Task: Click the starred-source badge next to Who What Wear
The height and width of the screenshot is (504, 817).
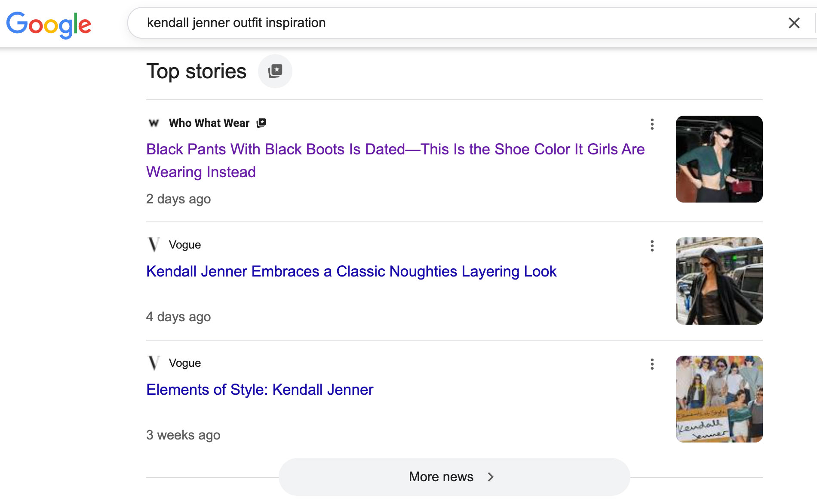Action: pyautogui.click(x=261, y=123)
